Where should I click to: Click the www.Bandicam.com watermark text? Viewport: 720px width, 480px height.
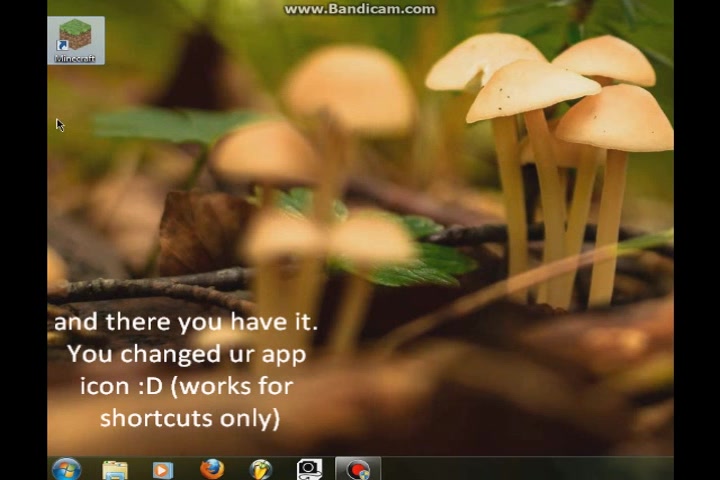point(360,9)
